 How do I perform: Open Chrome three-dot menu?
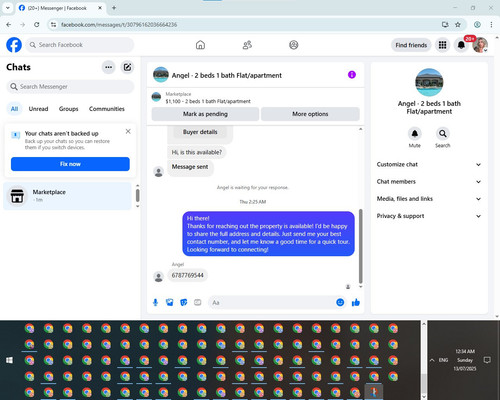tap(491, 25)
